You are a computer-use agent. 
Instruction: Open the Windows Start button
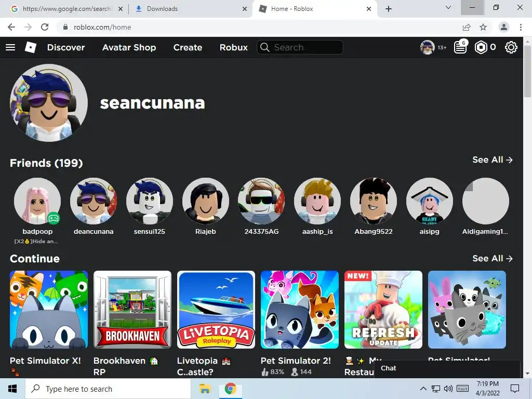[12, 389]
